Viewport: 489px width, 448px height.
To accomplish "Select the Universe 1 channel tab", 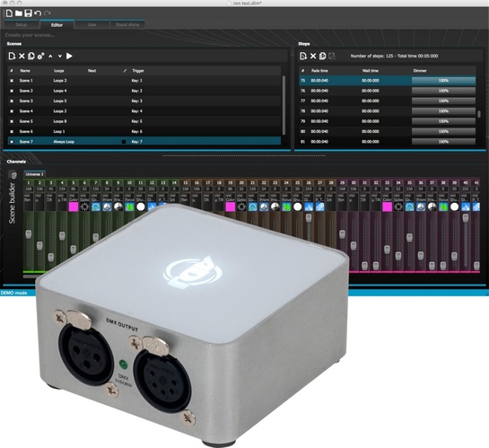I will 35,174.
